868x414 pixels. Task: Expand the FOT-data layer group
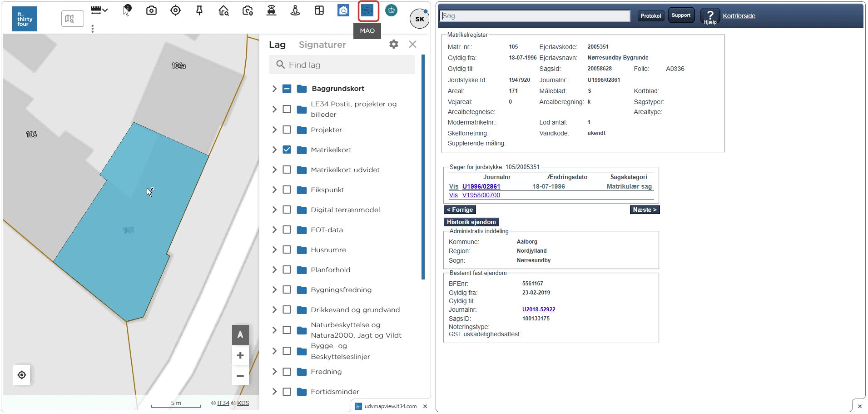pos(274,229)
